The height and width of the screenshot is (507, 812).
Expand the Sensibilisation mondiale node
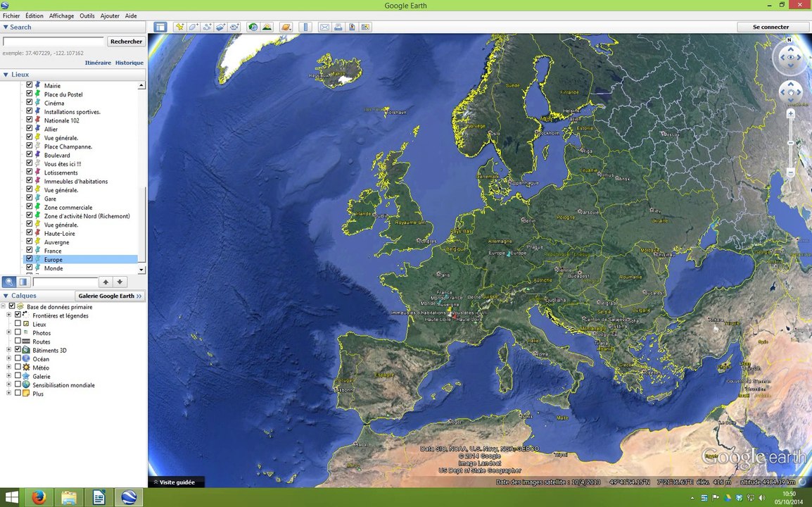[9, 384]
